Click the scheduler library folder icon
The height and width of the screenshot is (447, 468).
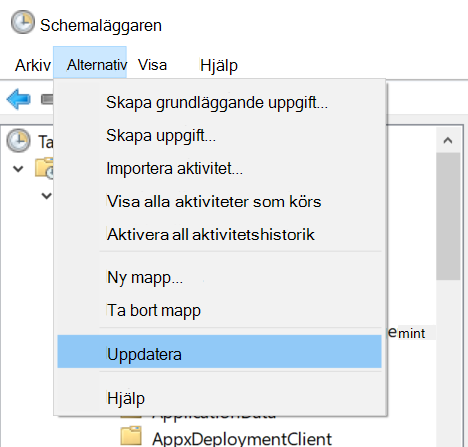point(44,168)
